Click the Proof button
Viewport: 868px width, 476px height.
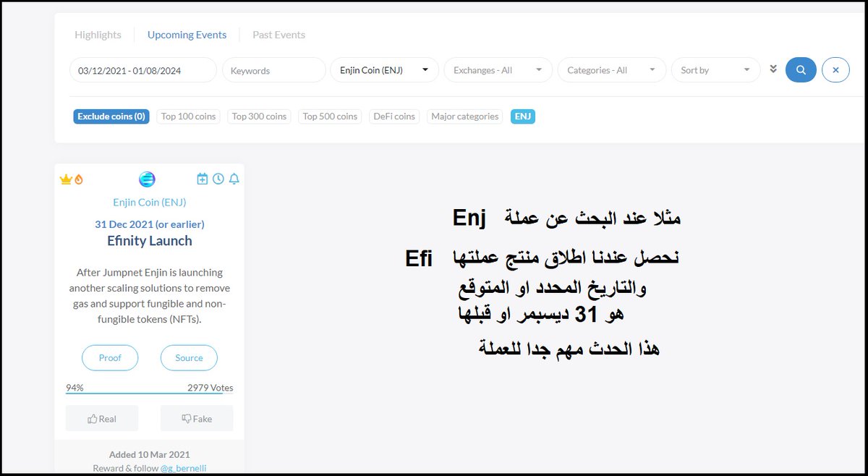pos(110,358)
